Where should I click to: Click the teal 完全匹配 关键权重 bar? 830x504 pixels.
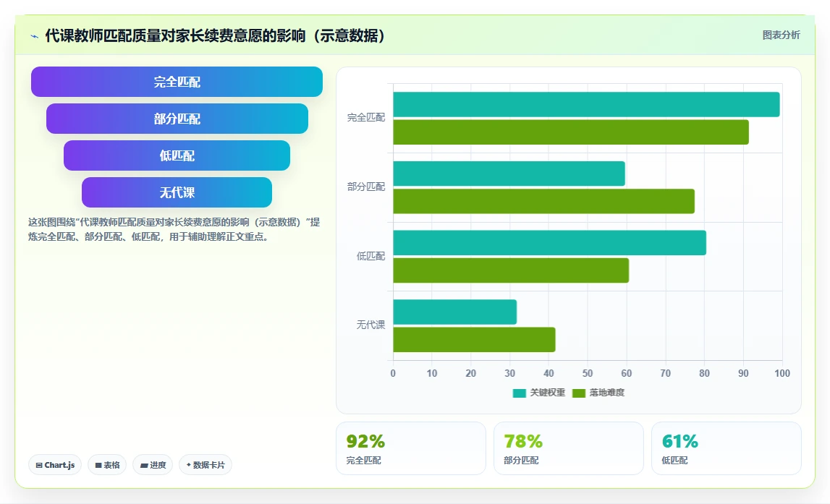coord(586,104)
